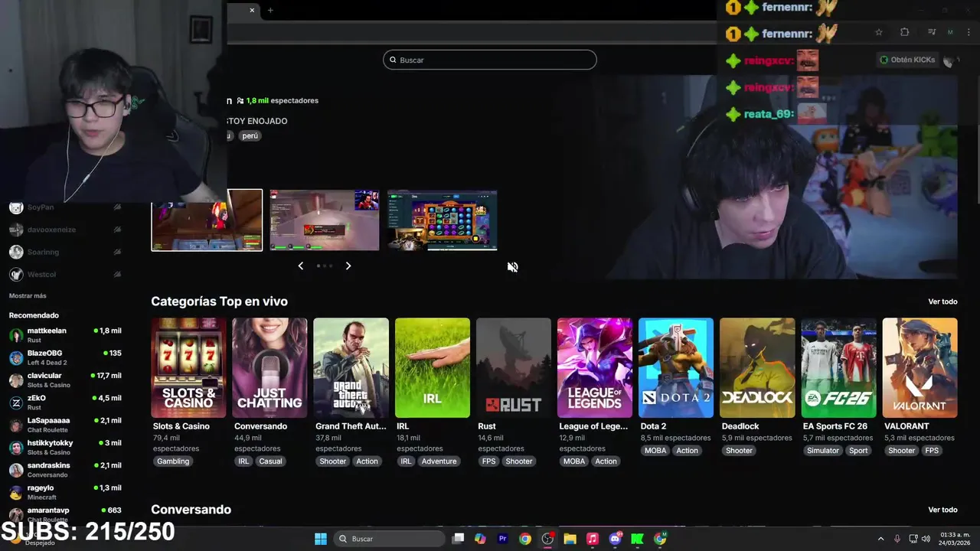The height and width of the screenshot is (551, 980).
Task: Open a new browser tab
Action: pos(270,10)
